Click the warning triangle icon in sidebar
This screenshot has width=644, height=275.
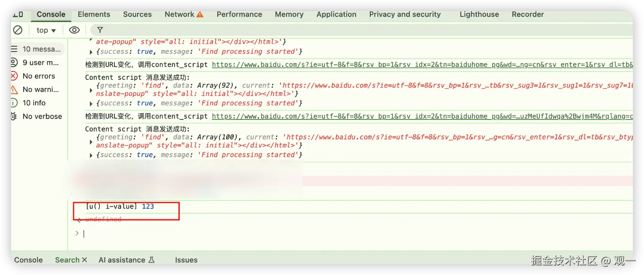click(x=14, y=89)
